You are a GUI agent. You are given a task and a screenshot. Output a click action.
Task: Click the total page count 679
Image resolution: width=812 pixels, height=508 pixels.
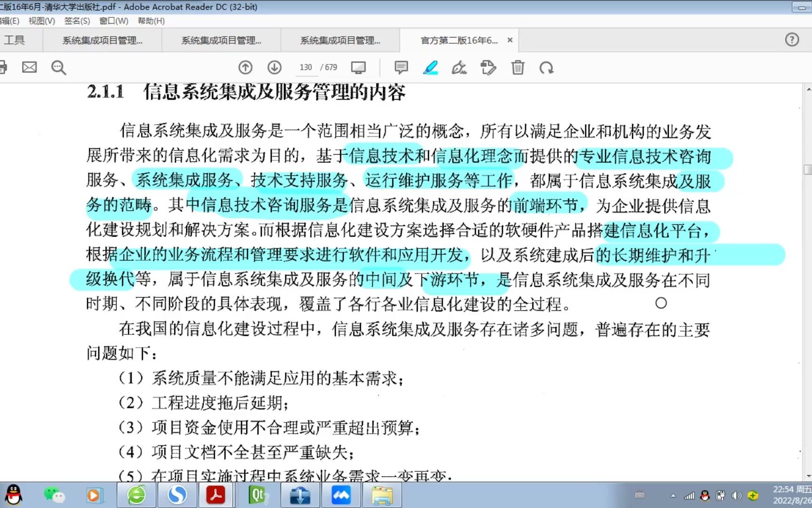pos(331,67)
